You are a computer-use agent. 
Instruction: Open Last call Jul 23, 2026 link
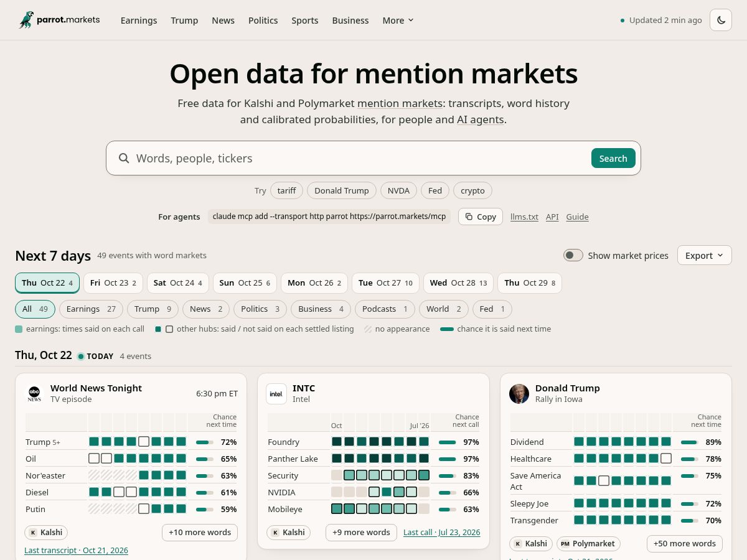pos(442,532)
